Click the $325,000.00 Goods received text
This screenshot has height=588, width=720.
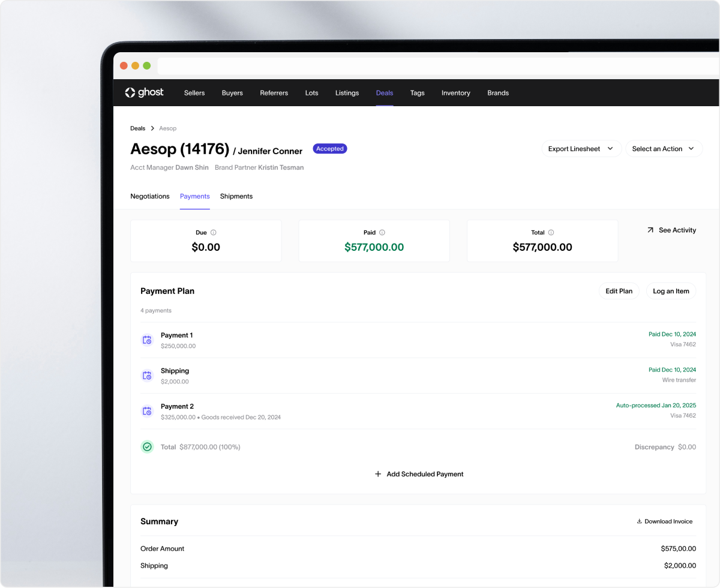pos(221,417)
